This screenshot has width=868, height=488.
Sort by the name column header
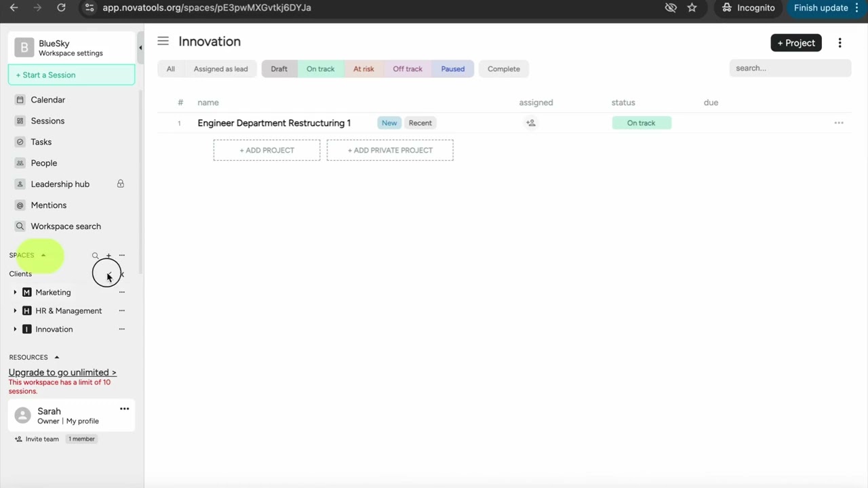(x=208, y=102)
